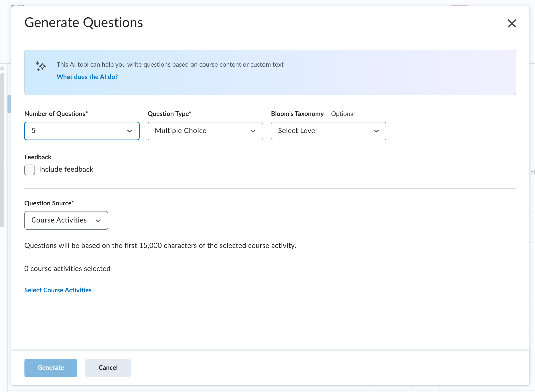Click the Feedback section heading
The width and height of the screenshot is (535, 392).
click(38, 157)
